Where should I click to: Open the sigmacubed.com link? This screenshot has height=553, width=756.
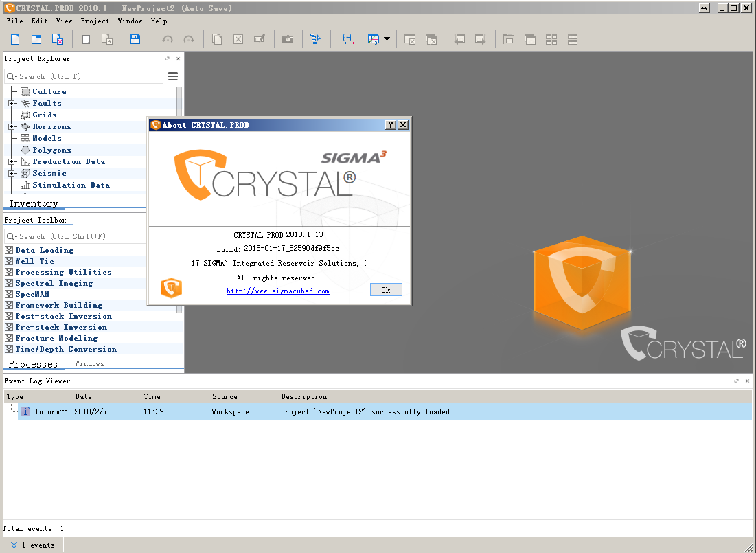(x=277, y=291)
